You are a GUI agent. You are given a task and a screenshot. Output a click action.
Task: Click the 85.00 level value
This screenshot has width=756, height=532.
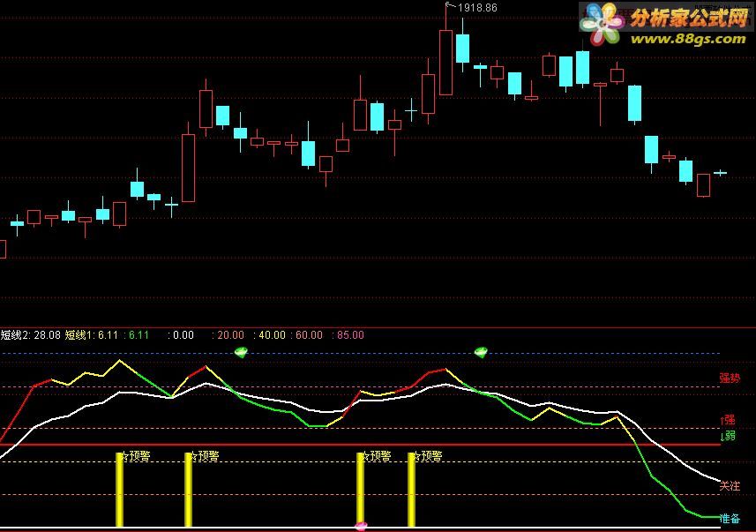pyautogui.click(x=348, y=334)
